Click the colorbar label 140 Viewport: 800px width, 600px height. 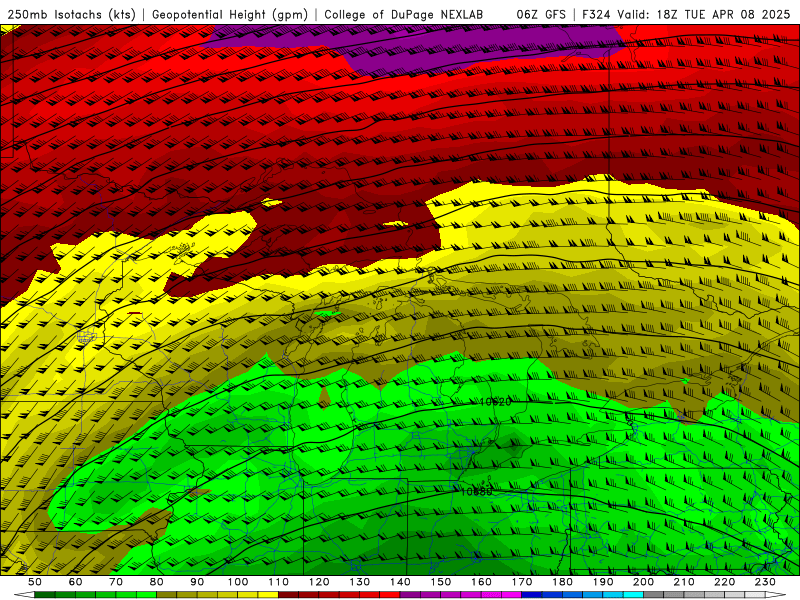pyautogui.click(x=400, y=582)
